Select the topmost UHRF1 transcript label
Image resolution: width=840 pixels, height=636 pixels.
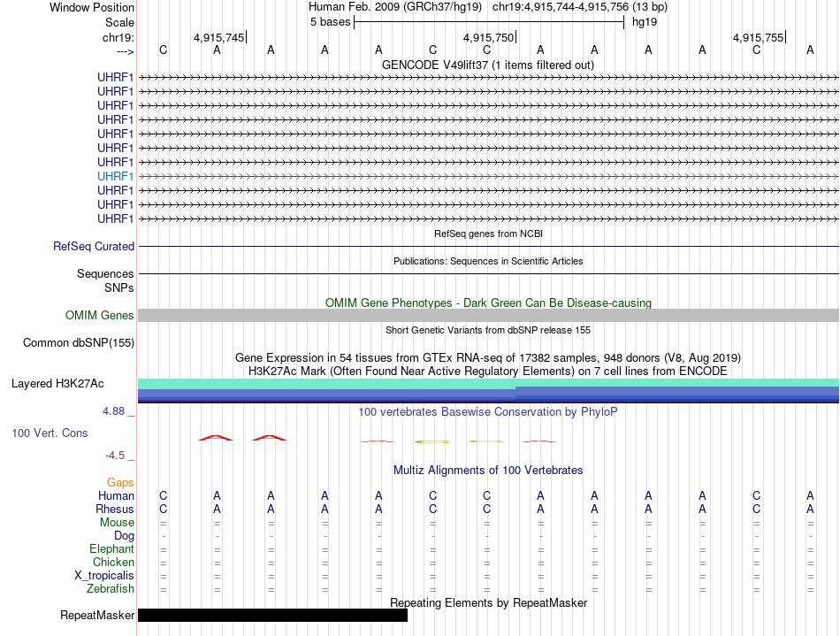point(115,77)
